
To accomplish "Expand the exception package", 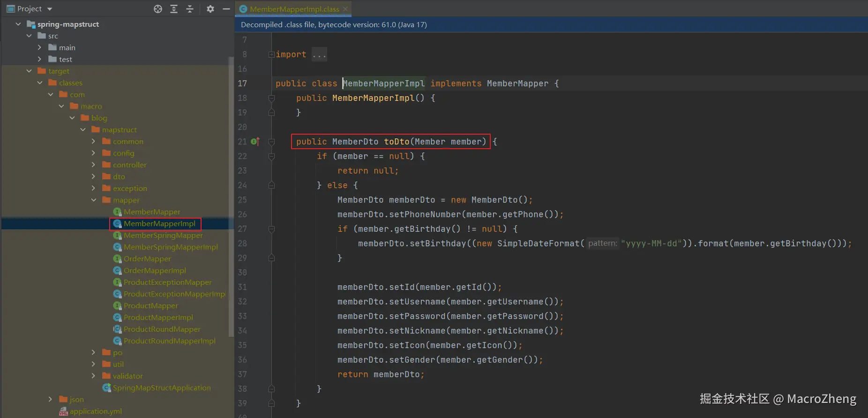I will click(93, 188).
